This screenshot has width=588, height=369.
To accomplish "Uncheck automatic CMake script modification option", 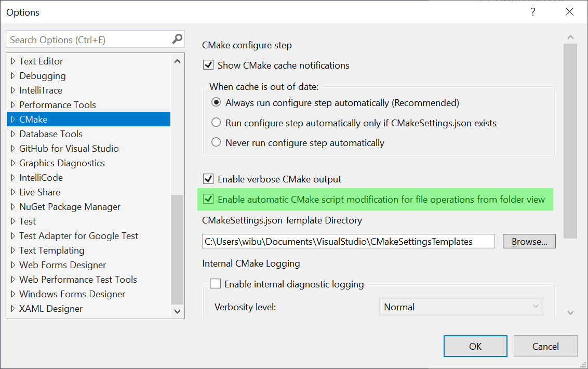I will tap(208, 199).
